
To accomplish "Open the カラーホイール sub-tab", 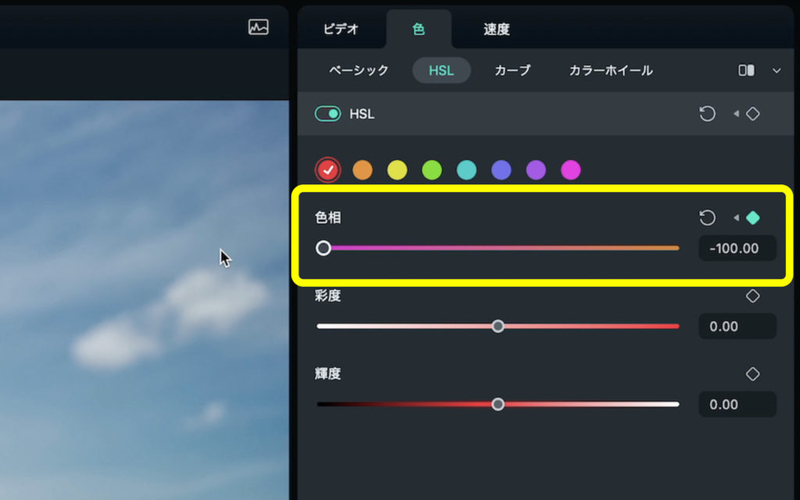I will coord(611,70).
